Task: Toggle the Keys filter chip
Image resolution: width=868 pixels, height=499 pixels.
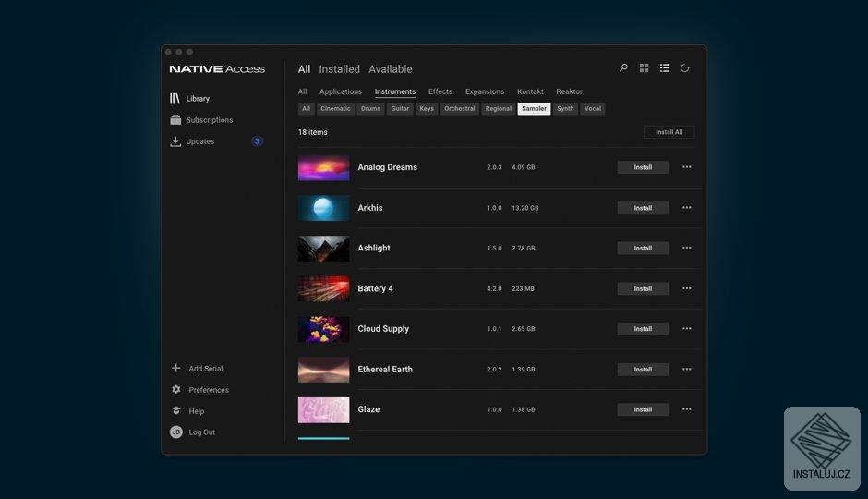Action: click(x=427, y=108)
